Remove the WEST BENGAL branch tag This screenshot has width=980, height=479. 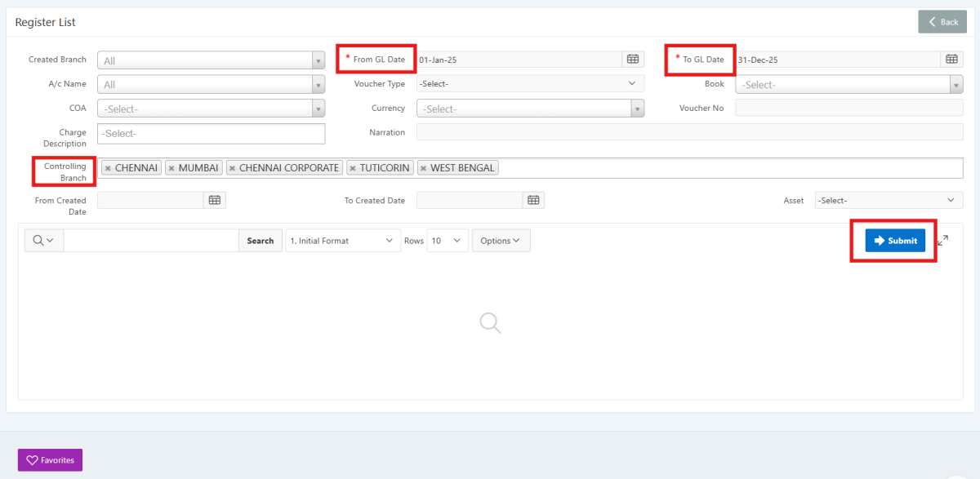pos(423,168)
